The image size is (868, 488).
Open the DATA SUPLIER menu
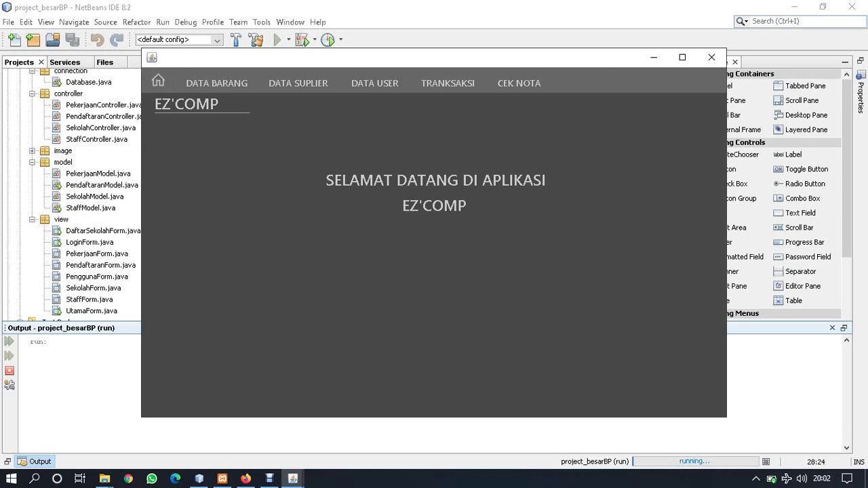(298, 83)
